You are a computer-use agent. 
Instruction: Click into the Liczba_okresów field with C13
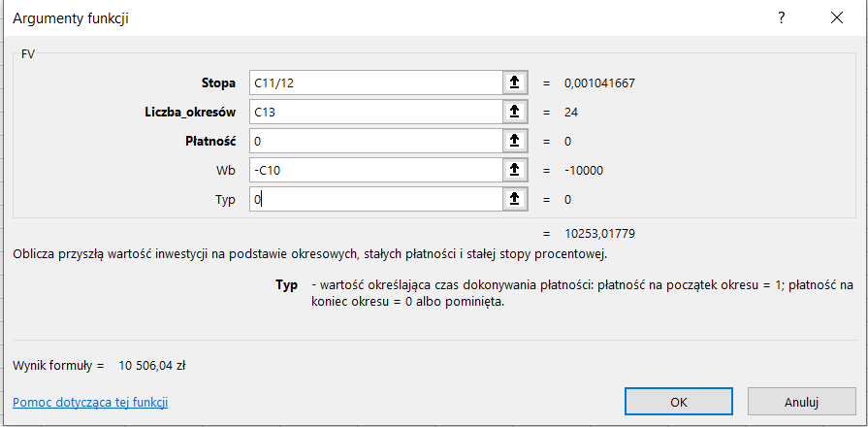(x=375, y=113)
